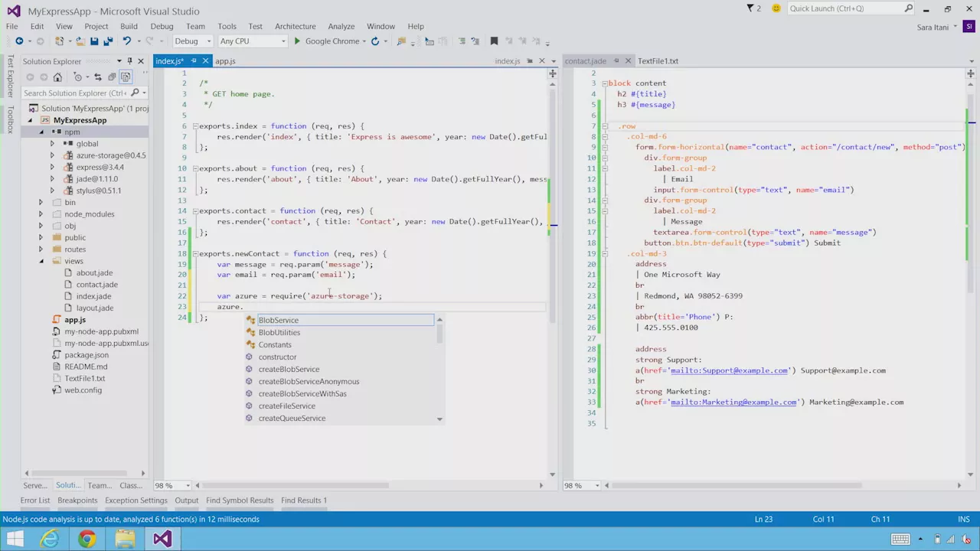Expand the routes folder
This screenshot has width=980, height=551.
(x=41, y=249)
